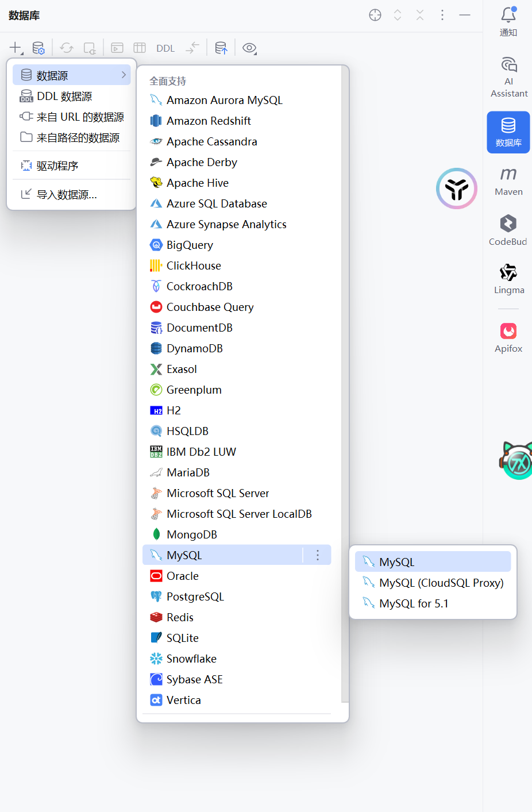Select Couchbase Query data source
Screen dimensions: 532x812
(x=237, y=307)
